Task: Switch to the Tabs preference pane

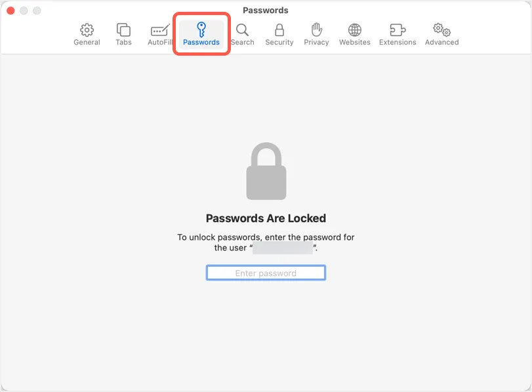Action: tap(123, 34)
